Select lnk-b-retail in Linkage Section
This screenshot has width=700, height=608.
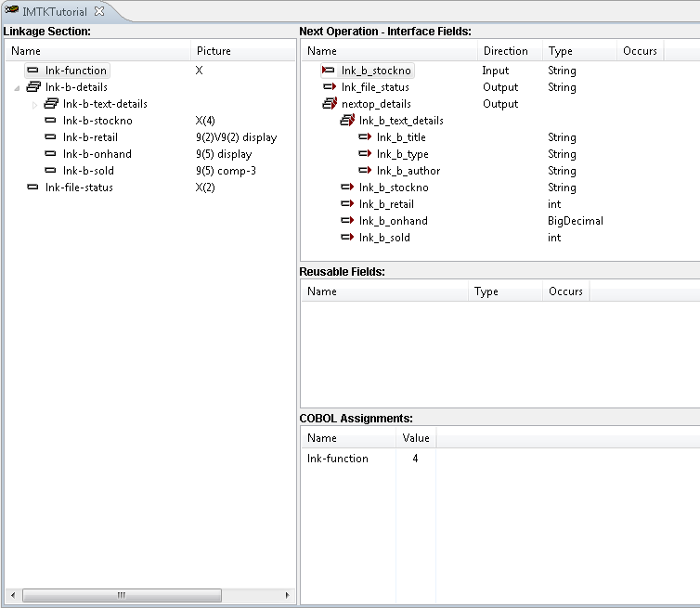pos(90,137)
